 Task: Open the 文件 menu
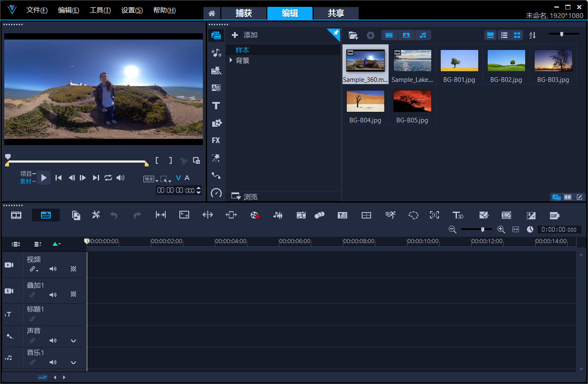tap(37, 10)
